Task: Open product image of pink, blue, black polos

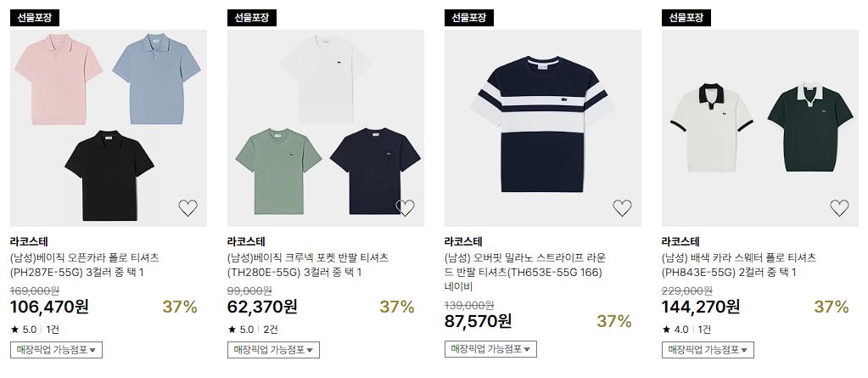Action: [x=109, y=128]
